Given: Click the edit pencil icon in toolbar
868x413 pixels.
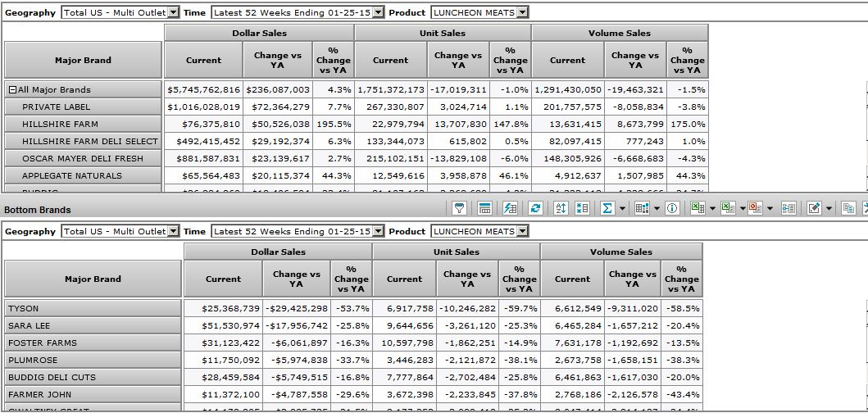Looking at the screenshot, I should point(814,209).
